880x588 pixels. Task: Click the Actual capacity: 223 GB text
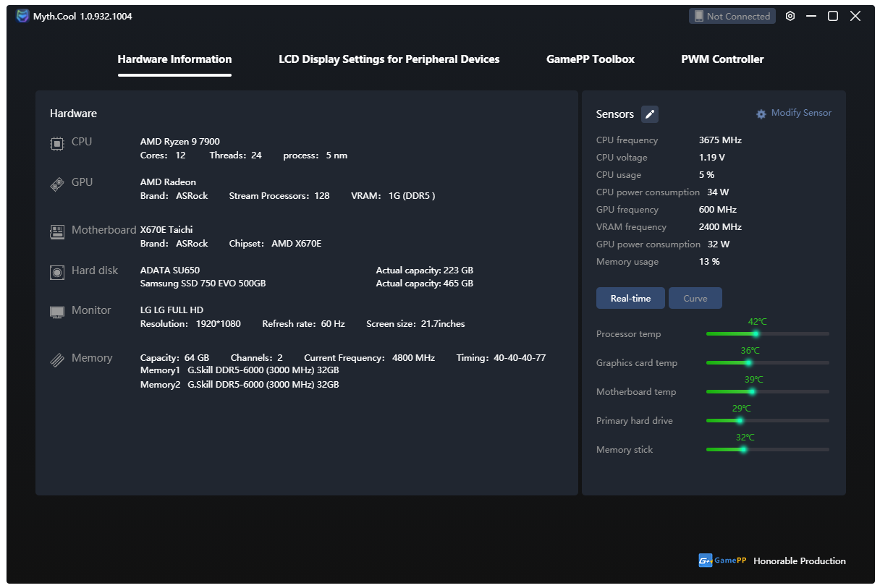[x=425, y=270]
